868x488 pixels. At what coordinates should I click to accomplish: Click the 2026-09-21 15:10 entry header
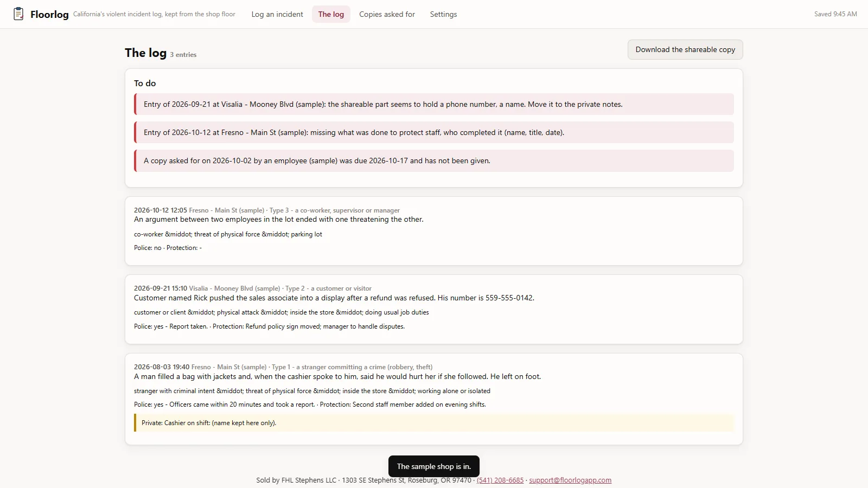pos(253,288)
